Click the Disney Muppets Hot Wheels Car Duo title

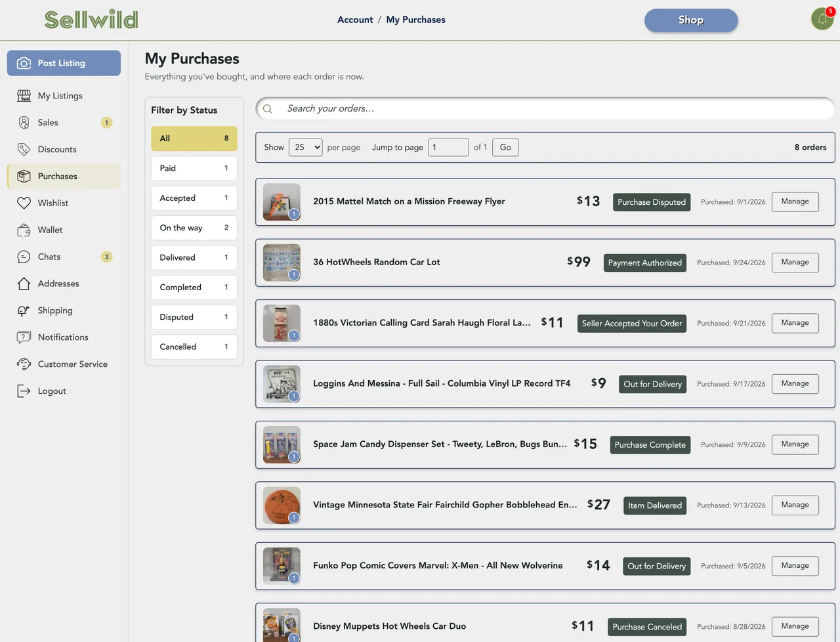tap(390, 626)
